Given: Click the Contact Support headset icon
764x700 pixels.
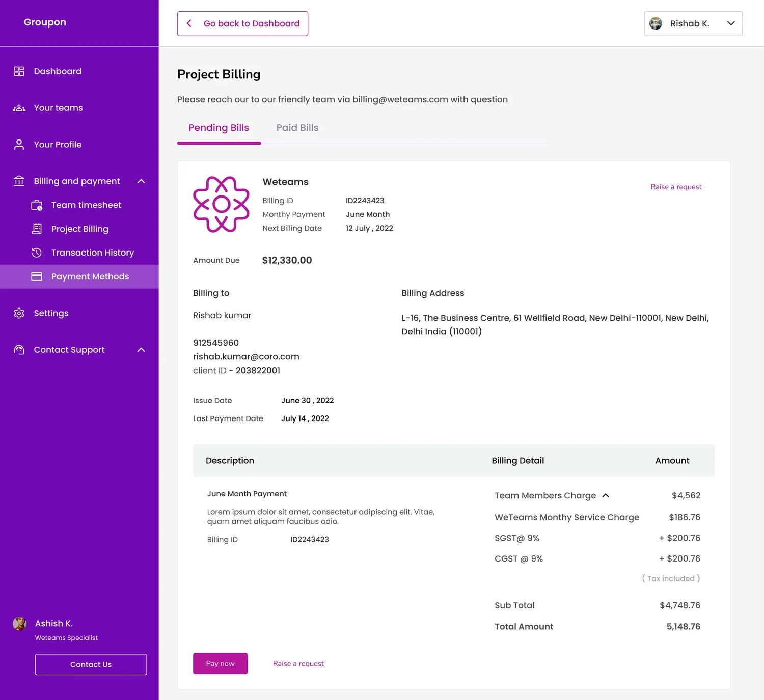Looking at the screenshot, I should pos(19,350).
